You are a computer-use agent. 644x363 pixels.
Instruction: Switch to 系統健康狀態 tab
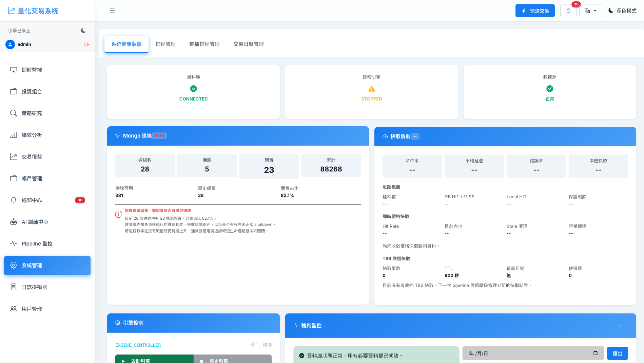tap(126, 44)
